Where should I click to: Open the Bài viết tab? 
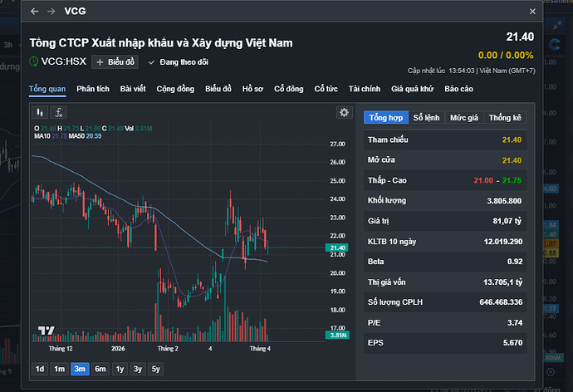point(133,89)
